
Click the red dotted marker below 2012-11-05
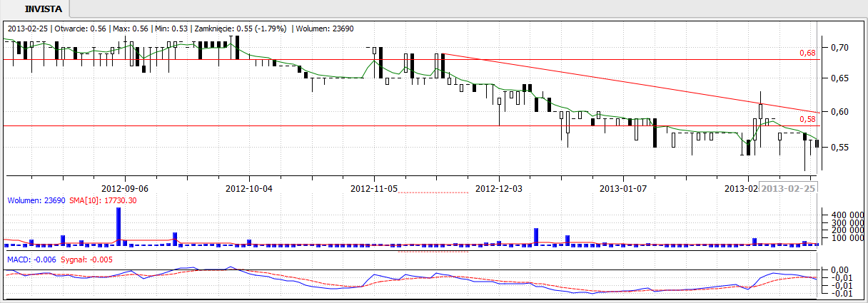pyautogui.click(x=433, y=192)
